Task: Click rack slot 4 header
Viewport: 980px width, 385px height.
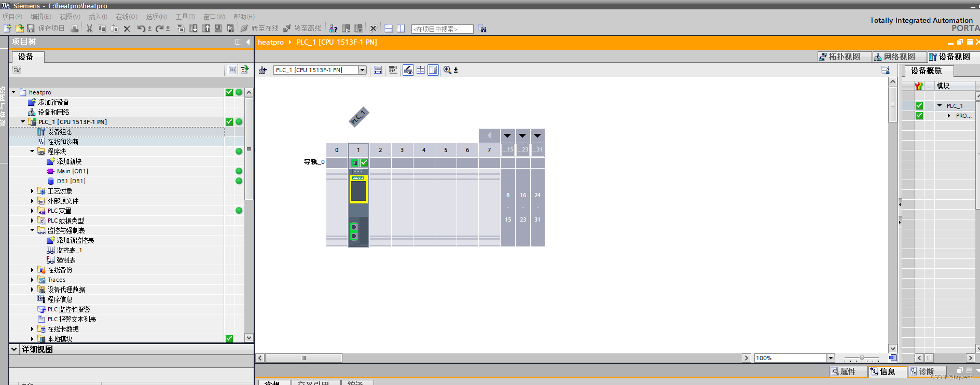Action: pos(424,150)
